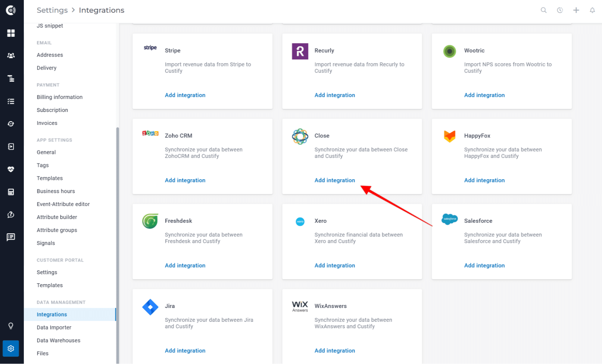This screenshot has width=602, height=364.
Task: Open Invoices page
Action: point(47,123)
